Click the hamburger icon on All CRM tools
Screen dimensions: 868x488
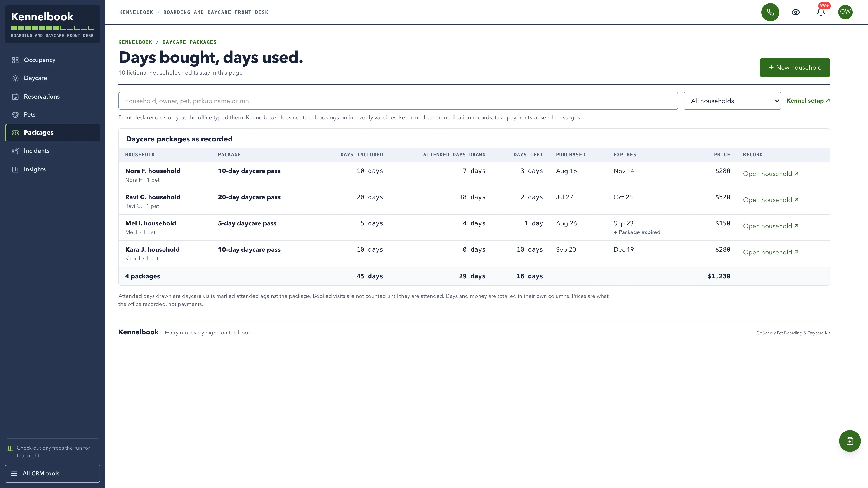[x=14, y=474]
